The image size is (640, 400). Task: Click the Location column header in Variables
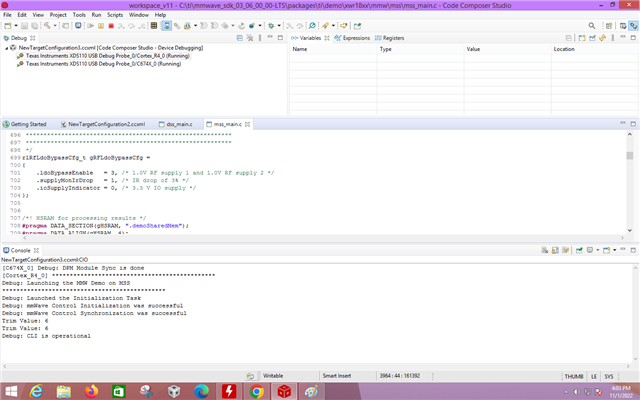[594, 49]
